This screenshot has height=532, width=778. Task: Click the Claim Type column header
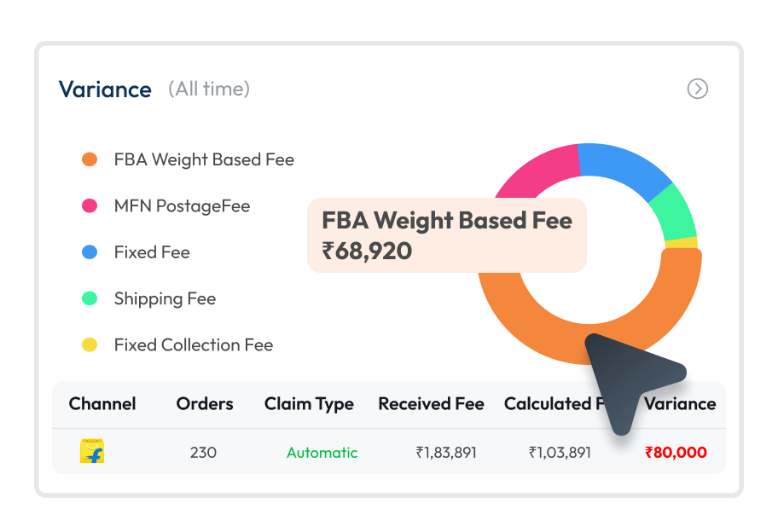click(309, 404)
